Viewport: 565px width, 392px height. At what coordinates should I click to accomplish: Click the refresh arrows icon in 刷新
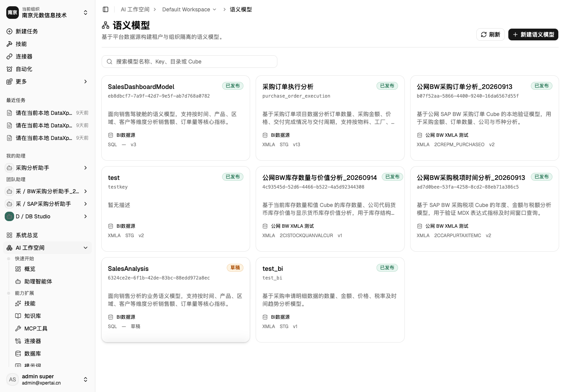click(x=484, y=34)
